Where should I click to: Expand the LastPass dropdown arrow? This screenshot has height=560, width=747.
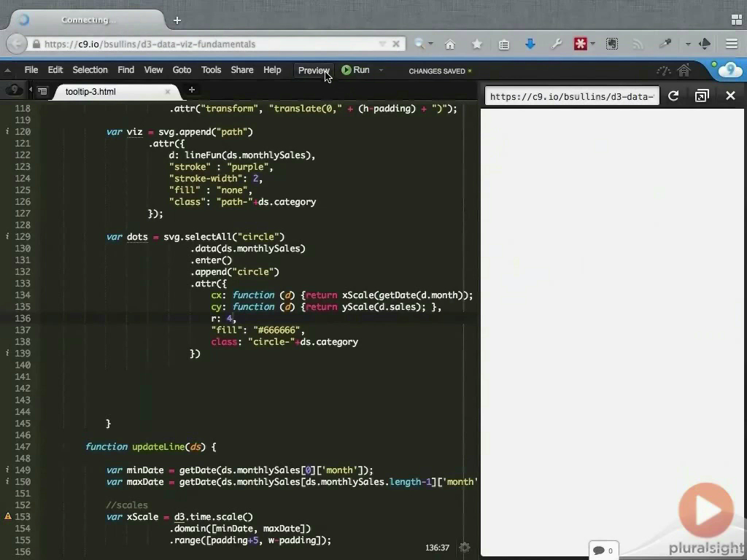[592, 44]
